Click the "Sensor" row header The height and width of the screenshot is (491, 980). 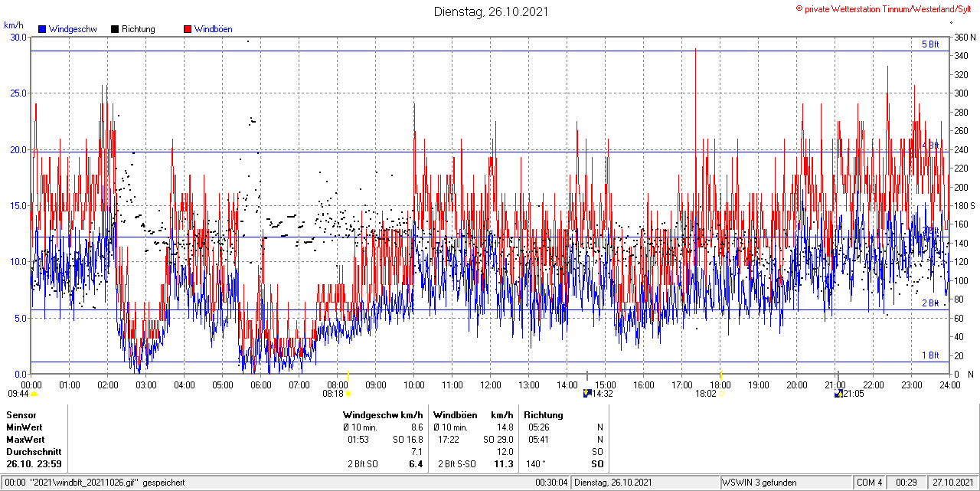21,415
